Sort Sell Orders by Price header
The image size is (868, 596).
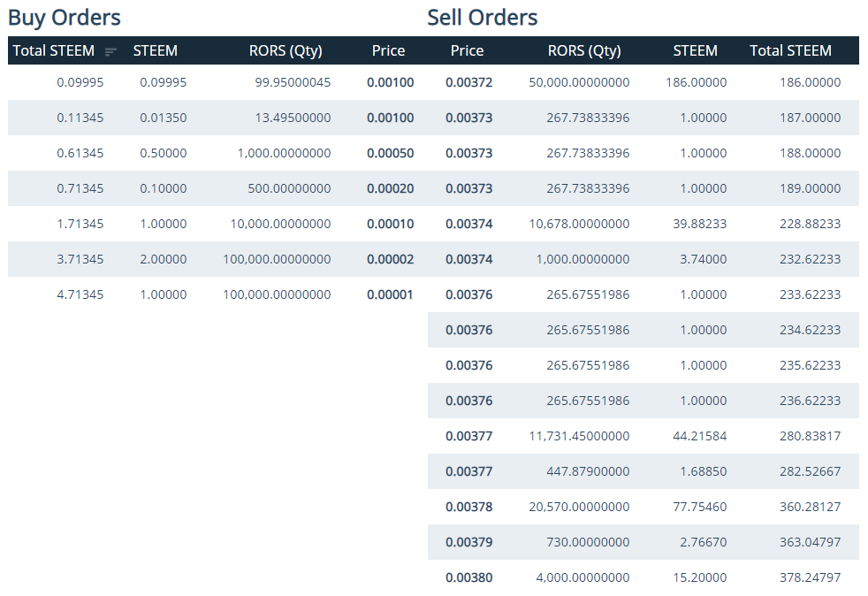coord(467,50)
